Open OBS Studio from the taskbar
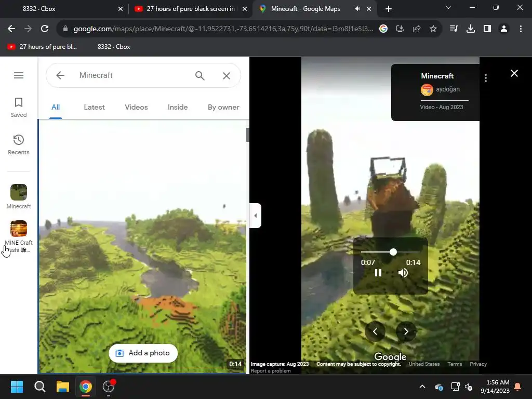This screenshot has width=532, height=399. (x=109, y=387)
